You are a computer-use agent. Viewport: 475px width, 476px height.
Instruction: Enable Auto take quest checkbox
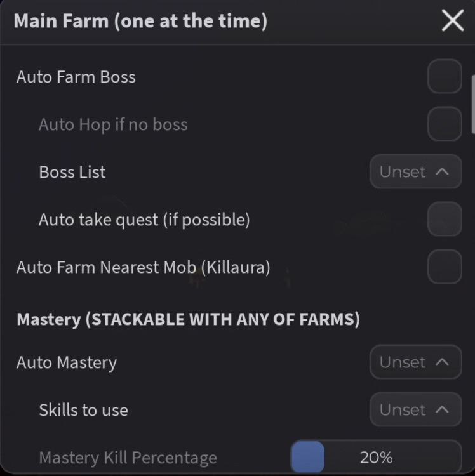click(444, 220)
